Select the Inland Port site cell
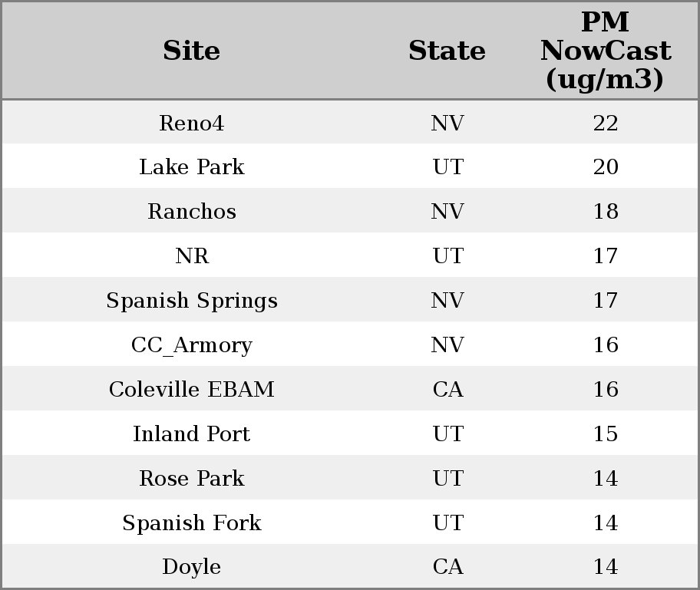The image size is (700, 590). pos(191,434)
